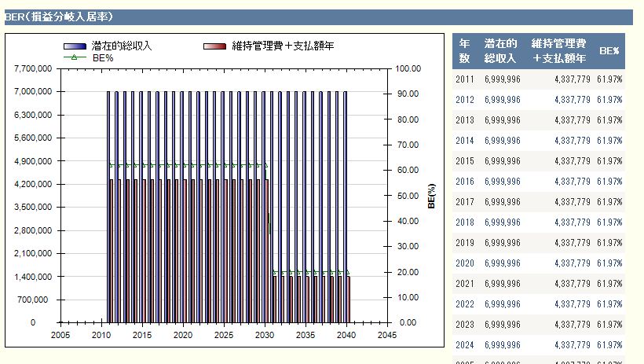The height and width of the screenshot is (364, 644).
Task: Select the 潜在的総収入 legend label text
Action: (123, 46)
